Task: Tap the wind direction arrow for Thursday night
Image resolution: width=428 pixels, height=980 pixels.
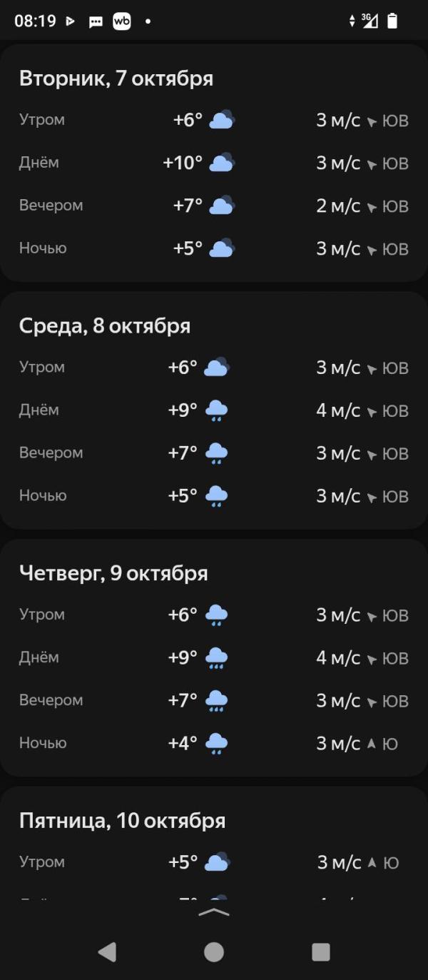Action: tap(371, 744)
